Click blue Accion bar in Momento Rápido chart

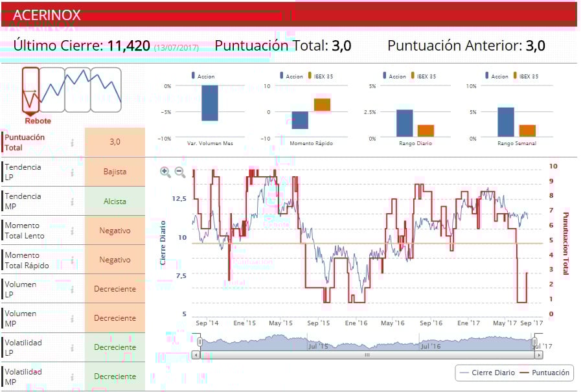point(300,121)
